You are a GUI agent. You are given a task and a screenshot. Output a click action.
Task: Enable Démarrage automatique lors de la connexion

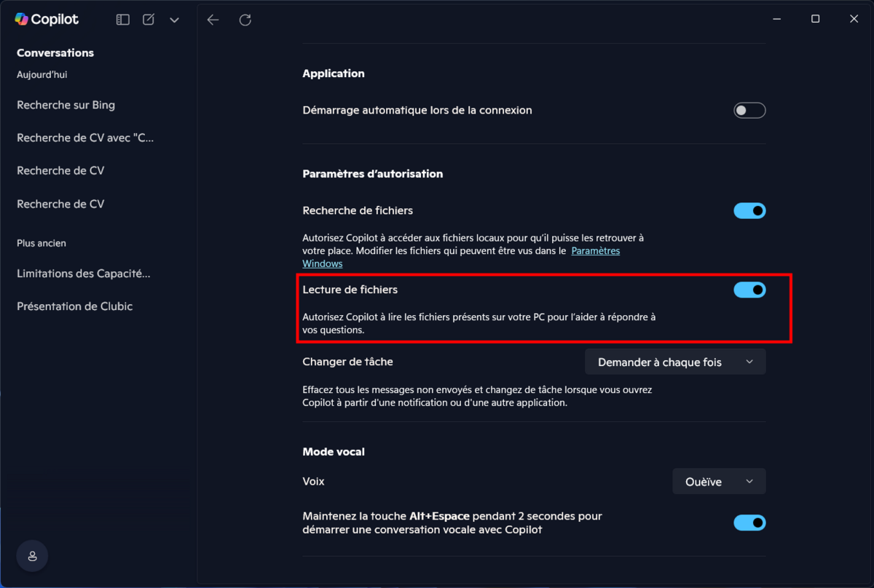pyautogui.click(x=749, y=111)
